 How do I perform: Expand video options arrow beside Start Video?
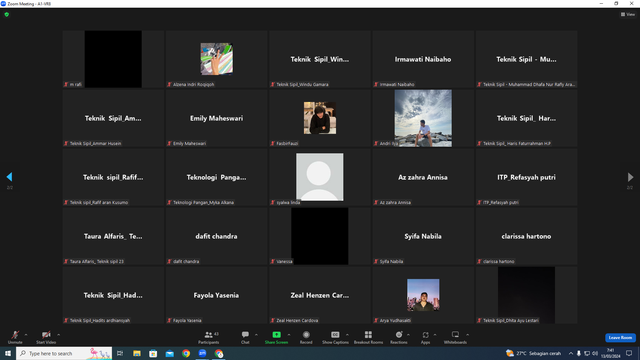coord(58,335)
